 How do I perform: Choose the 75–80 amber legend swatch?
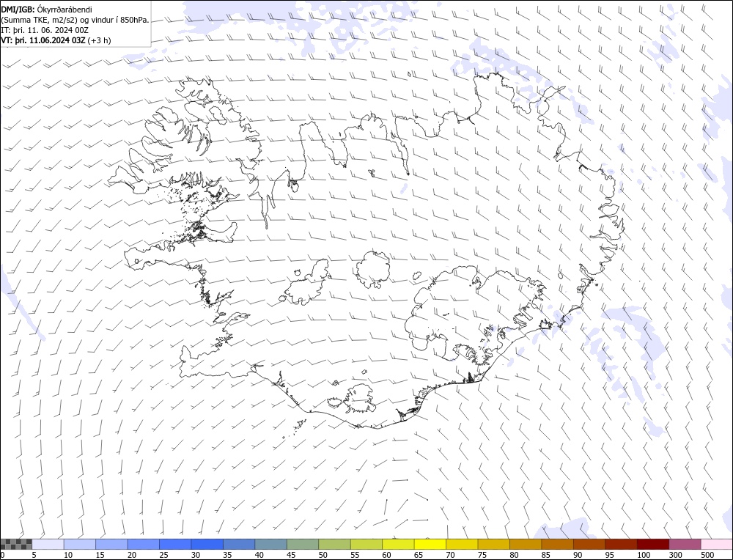pyautogui.click(x=493, y=544)
